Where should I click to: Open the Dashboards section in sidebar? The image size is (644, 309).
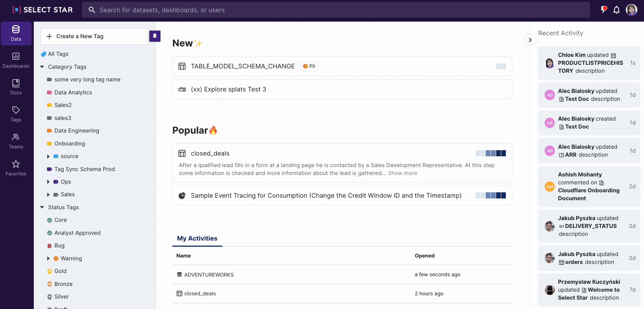point(16,60)
